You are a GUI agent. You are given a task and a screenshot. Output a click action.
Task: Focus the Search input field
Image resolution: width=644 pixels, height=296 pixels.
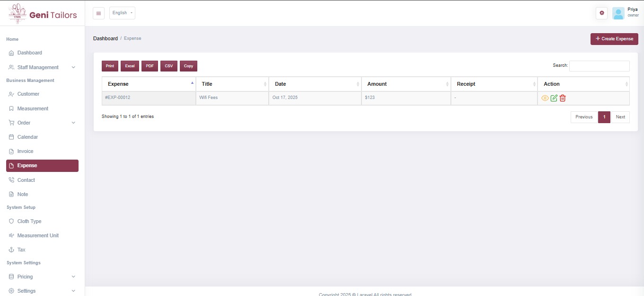pyautogui.click(x=599, y=66)
